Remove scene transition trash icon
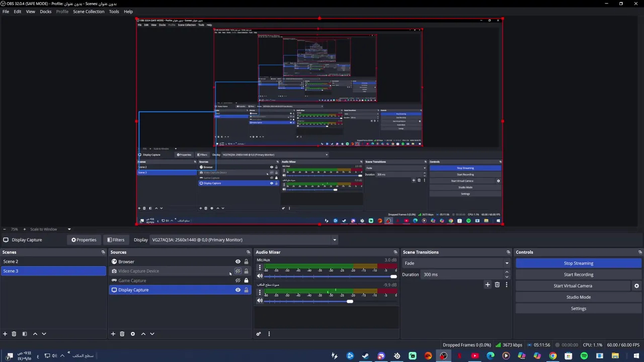The height and width of the screenshot is (362, 644). coord(497,285)
